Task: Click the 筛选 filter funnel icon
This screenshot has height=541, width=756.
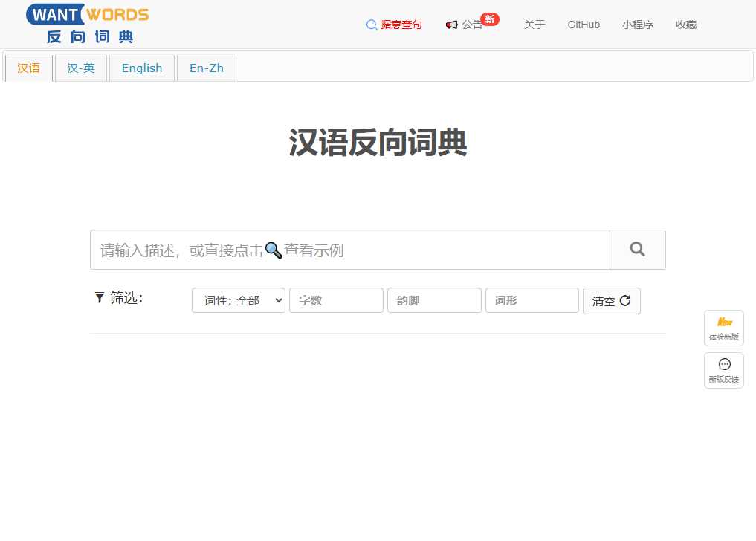Action: click(100, 297)
